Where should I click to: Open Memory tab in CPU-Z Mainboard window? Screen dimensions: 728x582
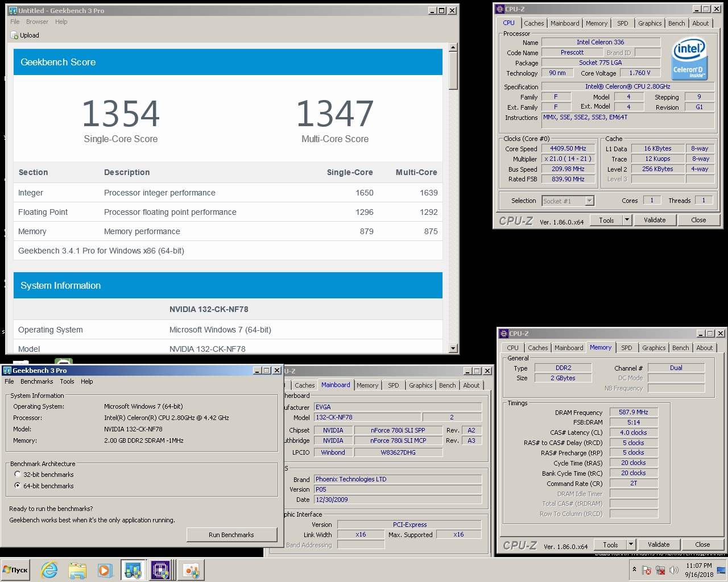click(367, 385)
